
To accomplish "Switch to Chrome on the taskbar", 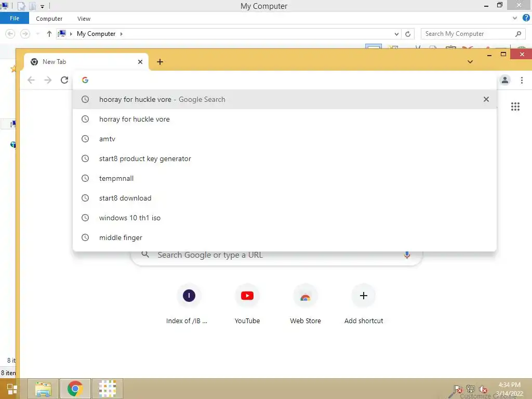I will (x=75, y=389).
